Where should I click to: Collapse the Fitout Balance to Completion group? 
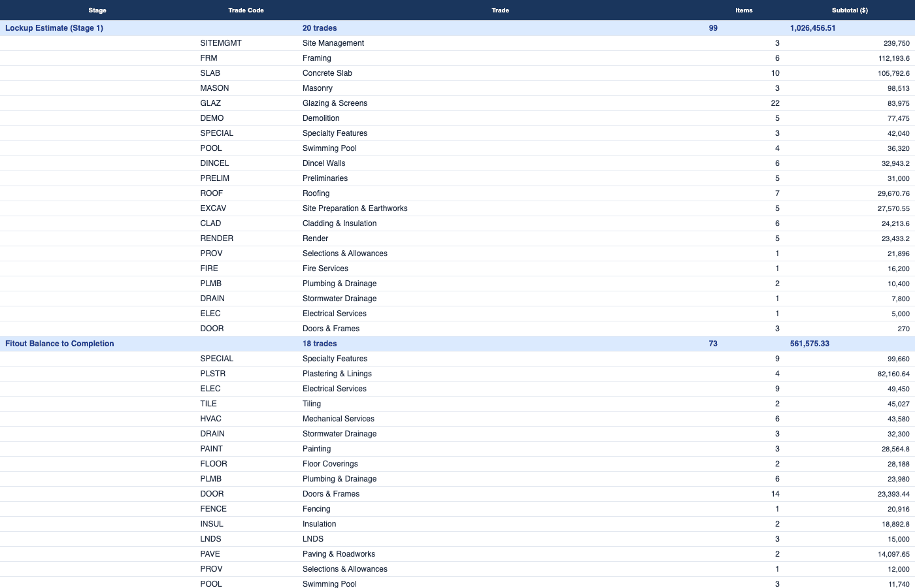coord(59,344)
